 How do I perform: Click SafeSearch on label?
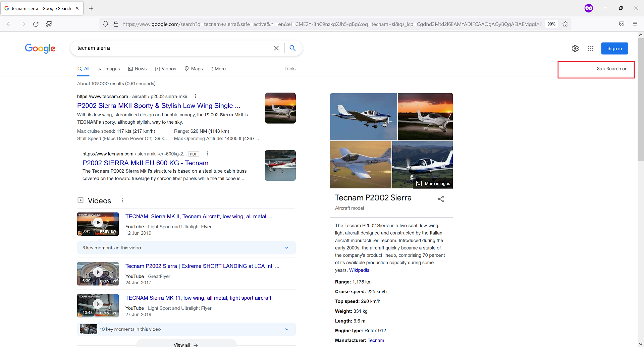(x=612, y=69)
